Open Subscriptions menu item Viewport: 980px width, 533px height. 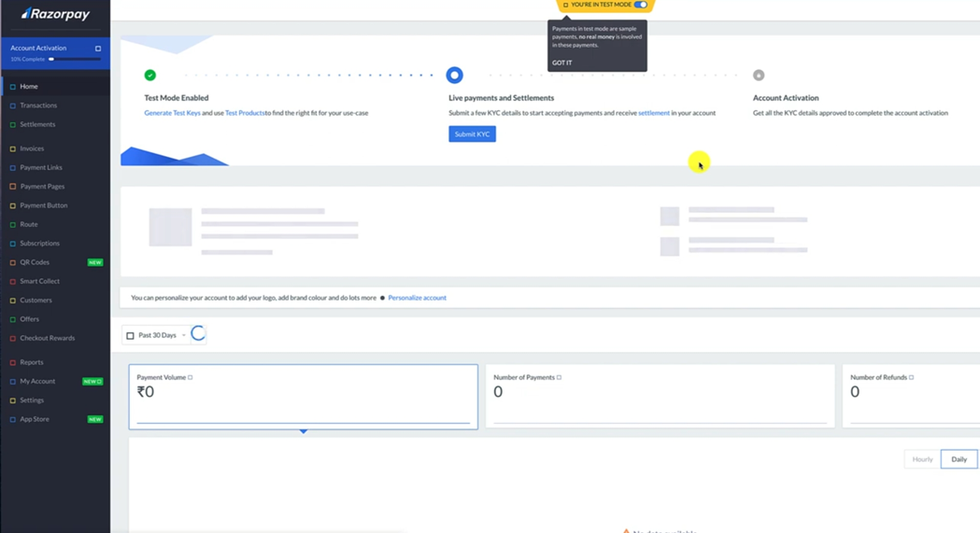[x=40, y=243]
